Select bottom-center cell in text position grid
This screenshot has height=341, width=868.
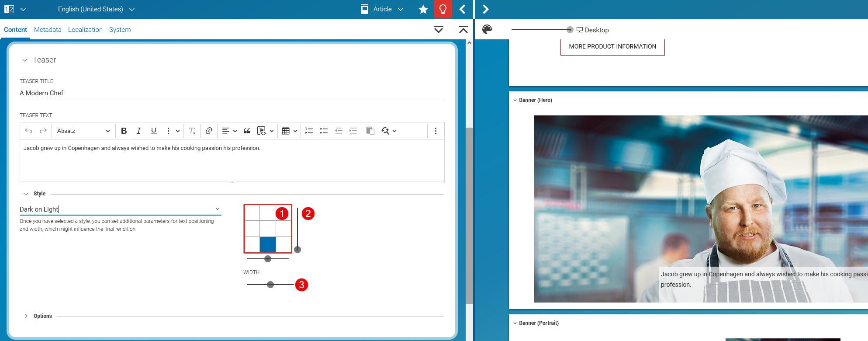(x=268, y=244)
